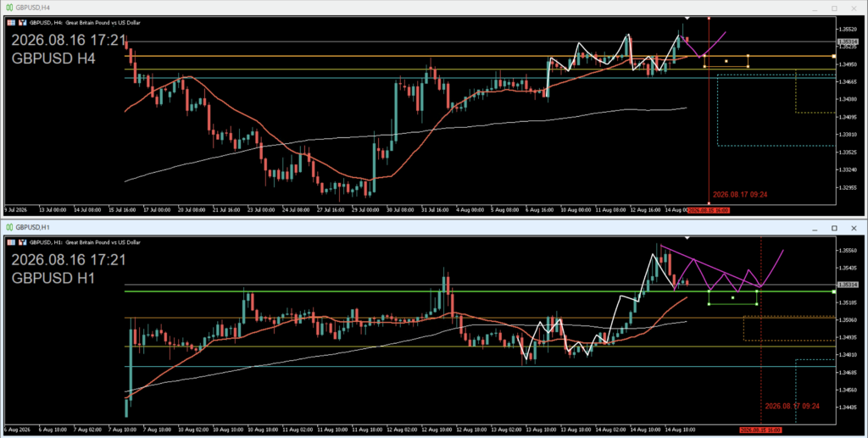Select green horizontal line's right-edge handle on H1
Viewport: 868px width, 438px height.
(x=834, y=291)
